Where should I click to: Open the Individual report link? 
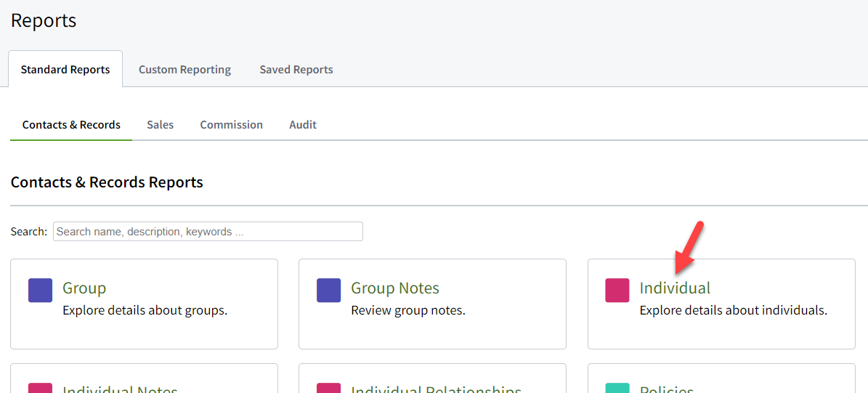[x=675, y=288]
